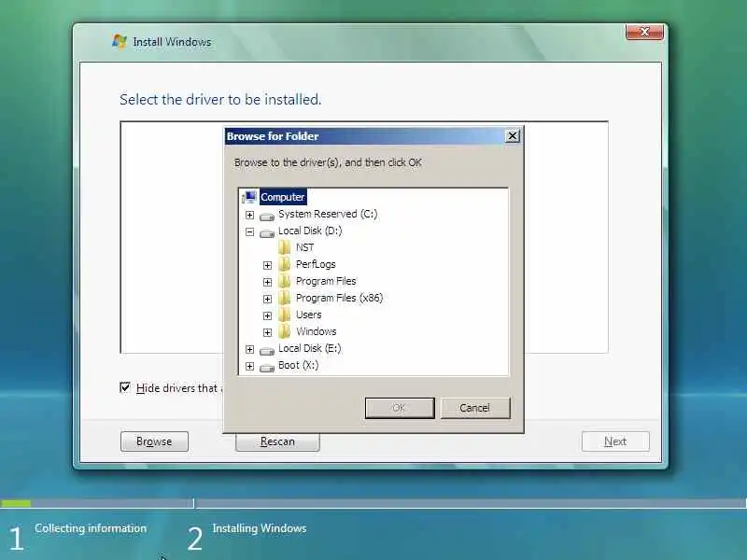Select the Computer label in the tree
The image size is (747, 560).
coord(283,197)
